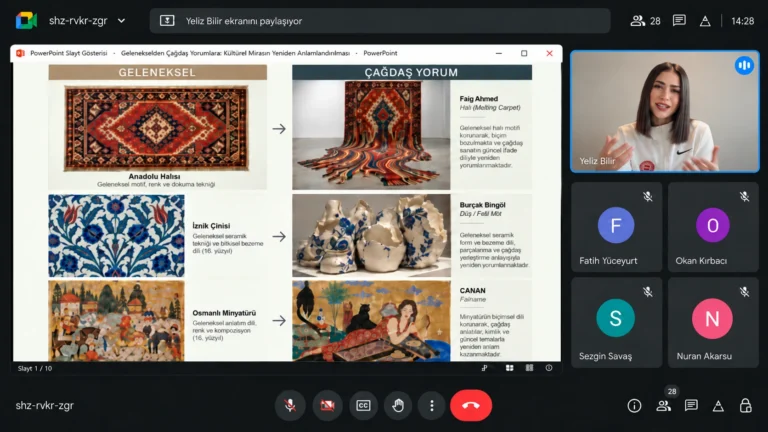Select Sezgin Savaş participant tile
The height and width of the screenshot is (432, 768).
616,322
